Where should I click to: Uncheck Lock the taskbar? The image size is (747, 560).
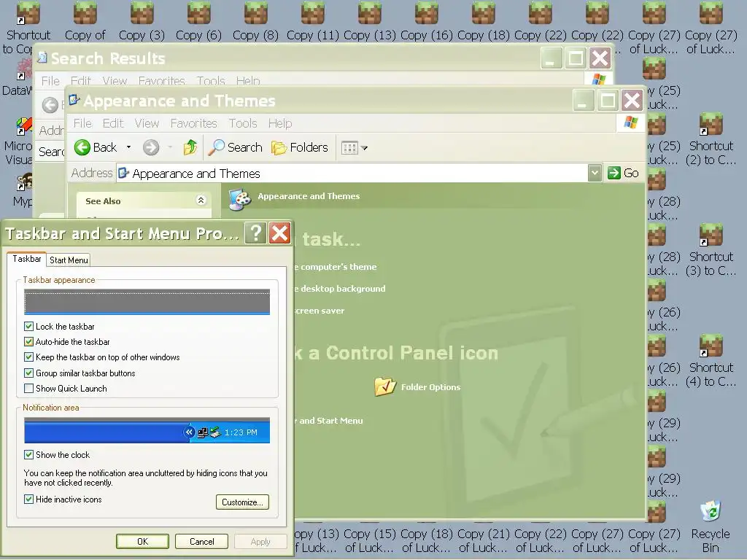[28, 326]
